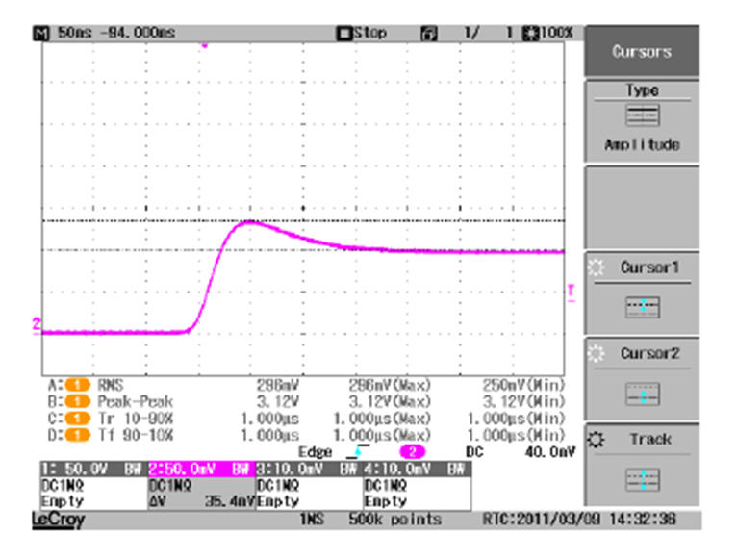
Task: Click the 500k points record length
Action: click(394, 519)
